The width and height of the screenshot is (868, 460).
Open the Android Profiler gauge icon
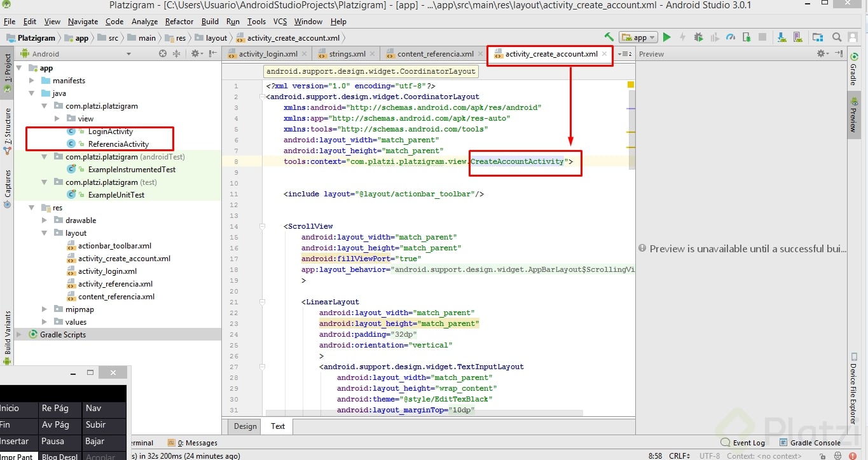click(731, 37)
